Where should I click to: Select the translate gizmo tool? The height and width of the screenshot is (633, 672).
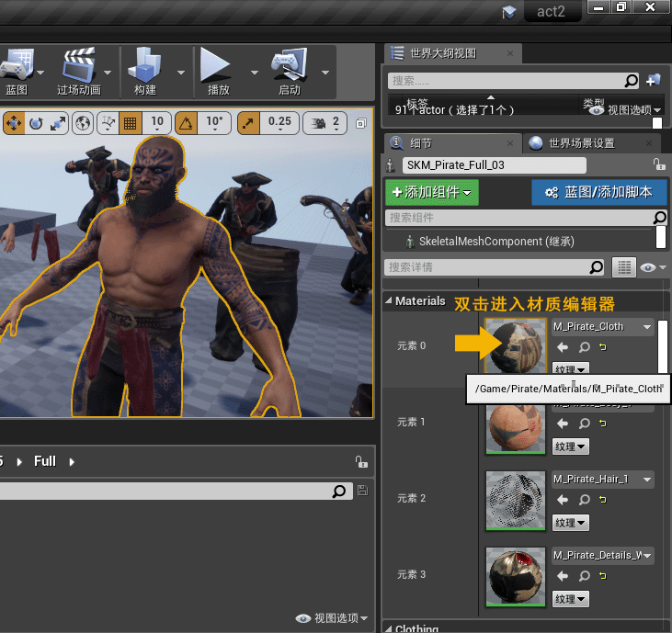[14, 124]
